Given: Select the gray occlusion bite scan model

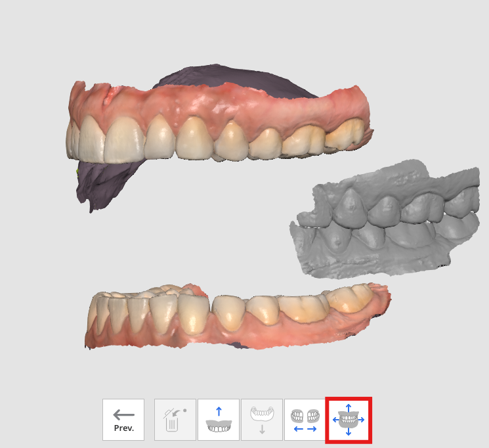Looking at the screenshot, I should point(385,219).
